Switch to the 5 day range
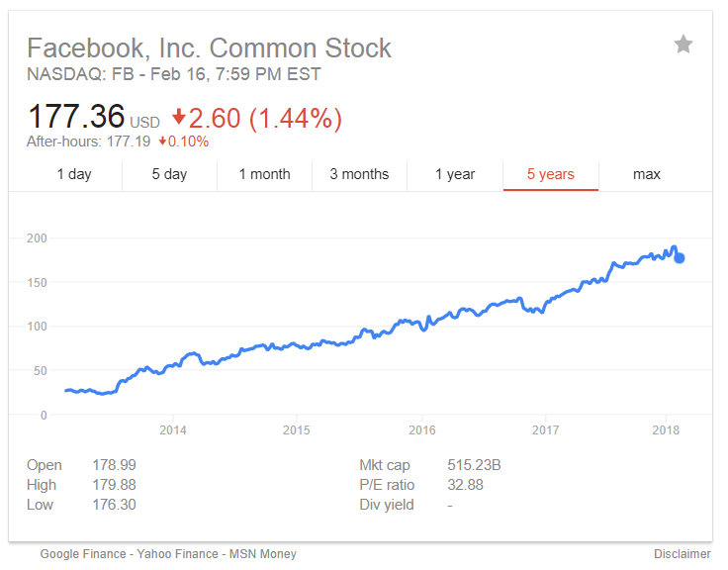728x570 pixels. coord(169,174)
